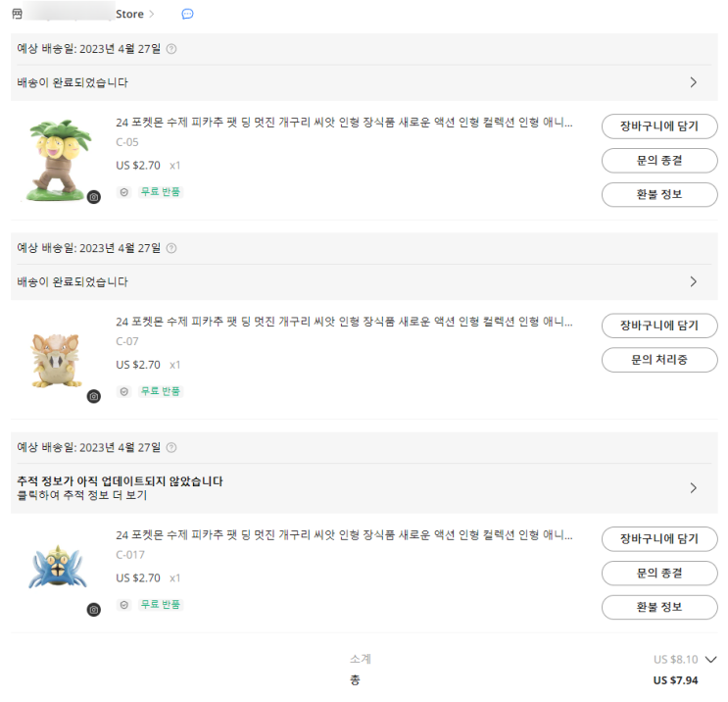This screenshot has width=728, height=702.
Task: Click 환불 정보 button for C-017
Action: (x=659, y=607)
